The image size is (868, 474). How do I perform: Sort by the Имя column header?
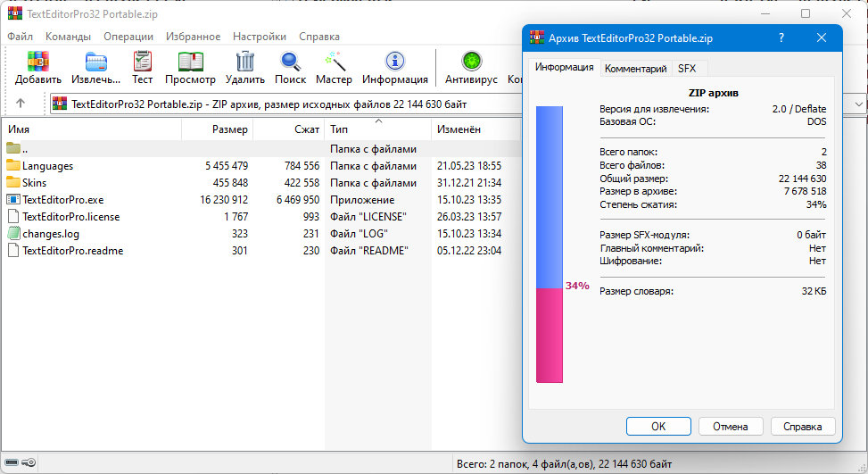pyautogui.click(x=91, y=129)
